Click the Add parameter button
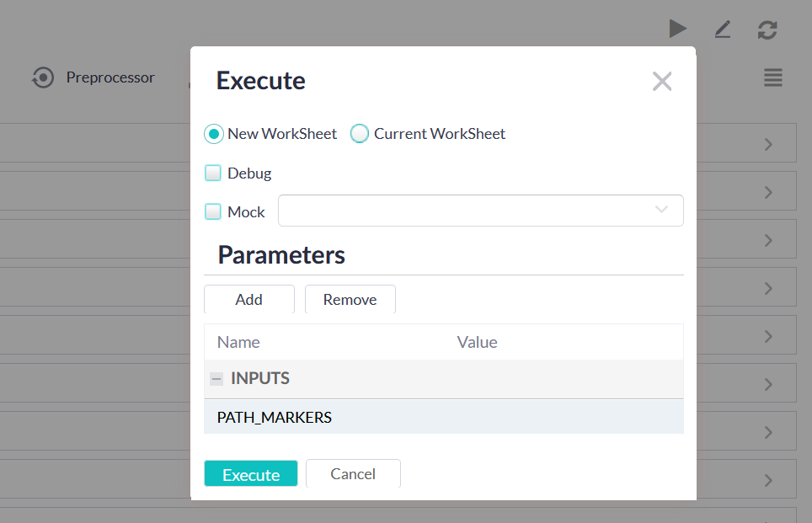The width and height of the screenshot is (812, 523). pos(248,300)
